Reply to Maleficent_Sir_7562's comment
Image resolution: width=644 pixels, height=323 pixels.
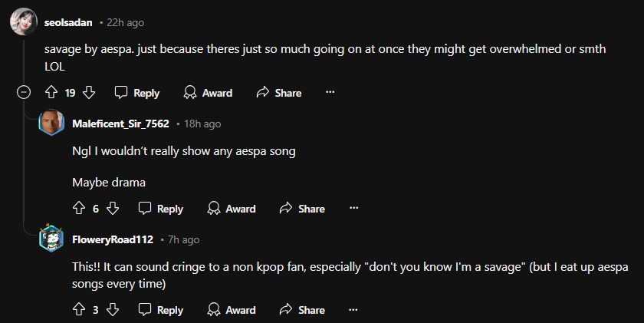click(161, 209)
